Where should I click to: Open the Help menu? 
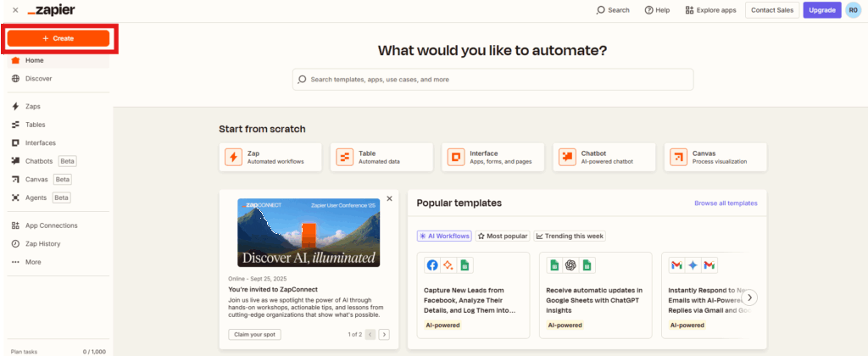657,10
